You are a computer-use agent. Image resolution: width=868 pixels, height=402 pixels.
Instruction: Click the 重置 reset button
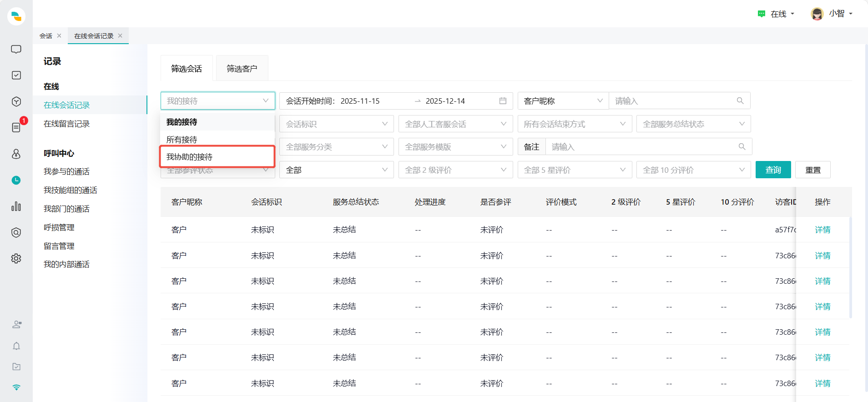click(x=813, y=170)
